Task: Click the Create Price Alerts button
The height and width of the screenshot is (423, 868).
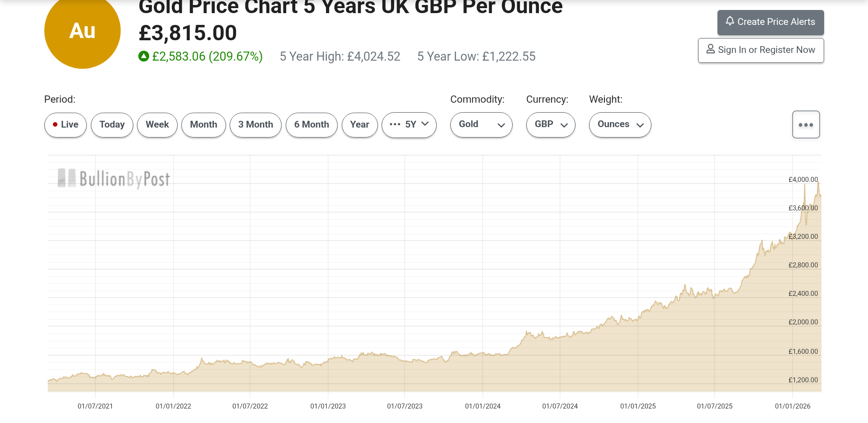Action: 770,21
